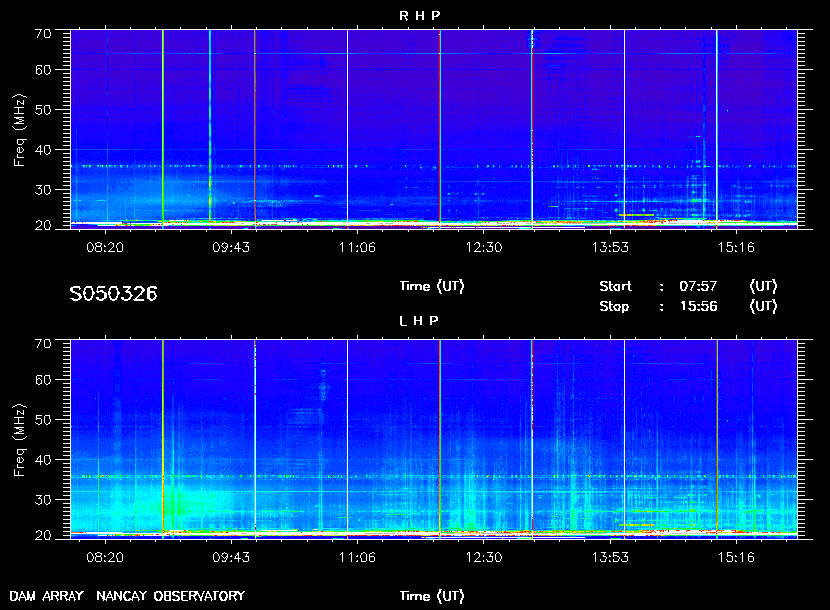The width and height of the screenshot is (830, 610).
Task: Click the 30 frequency tick in LHP panel
Action: click(x=43, y=500)
